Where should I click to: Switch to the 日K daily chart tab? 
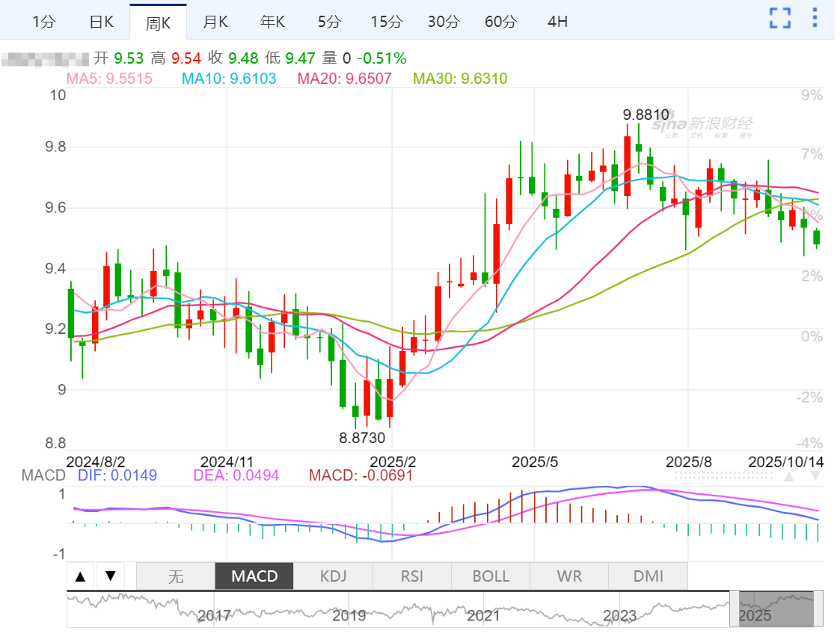pos(101,22)
